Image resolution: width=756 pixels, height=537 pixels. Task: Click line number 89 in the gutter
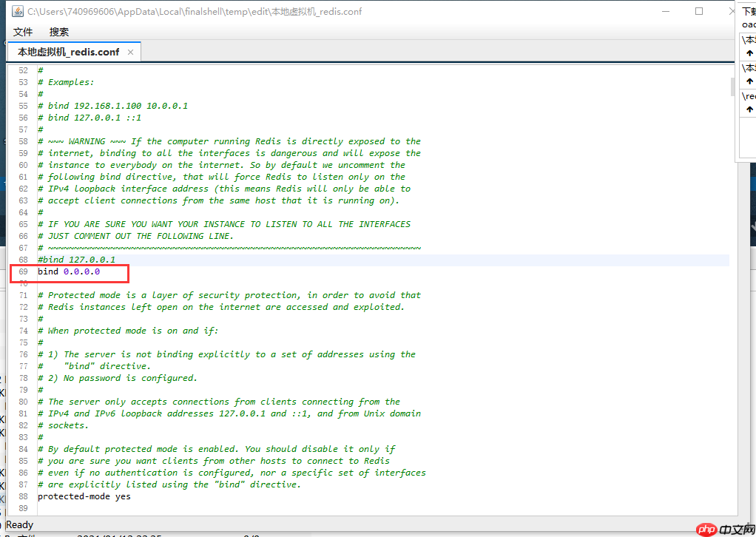tap(23, 509)
